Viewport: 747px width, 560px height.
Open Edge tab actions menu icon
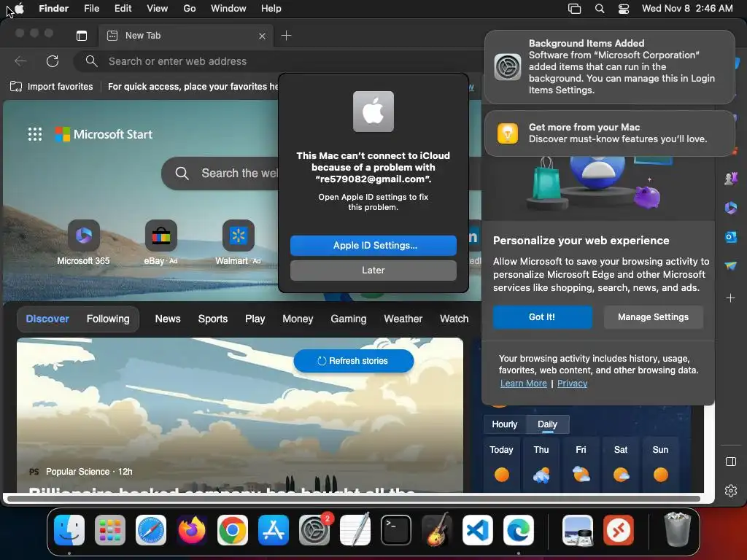[82, 36]
